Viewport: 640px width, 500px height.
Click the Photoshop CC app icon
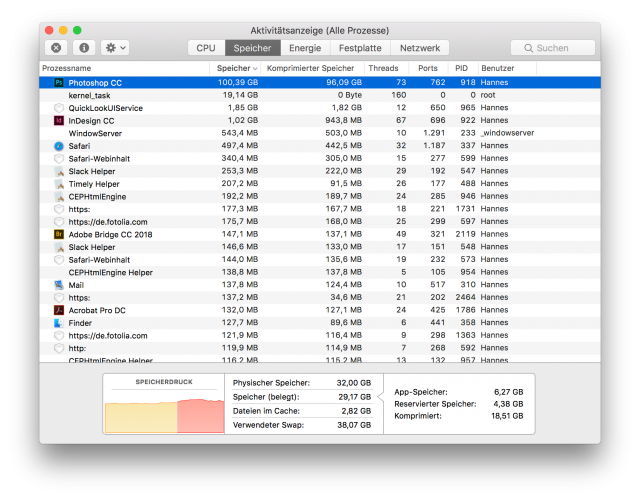59,82
